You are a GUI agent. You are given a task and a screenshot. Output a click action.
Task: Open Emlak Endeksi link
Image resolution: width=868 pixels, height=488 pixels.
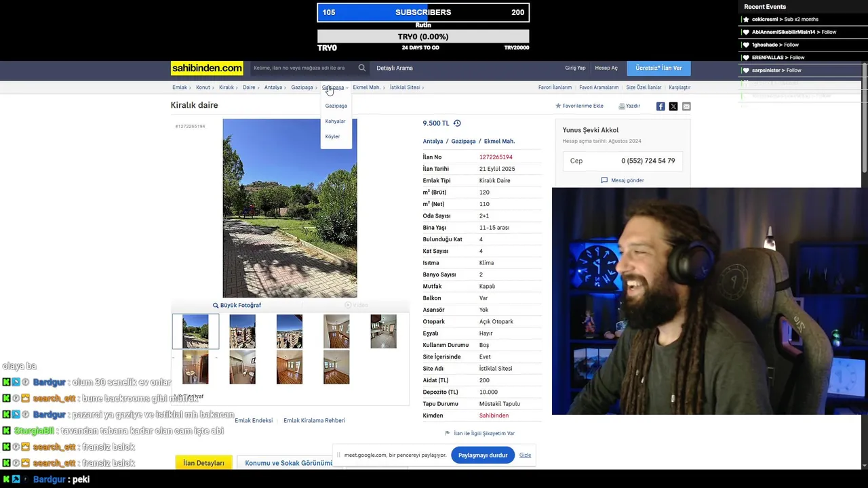pyautogui.click(x=254, y=421)
